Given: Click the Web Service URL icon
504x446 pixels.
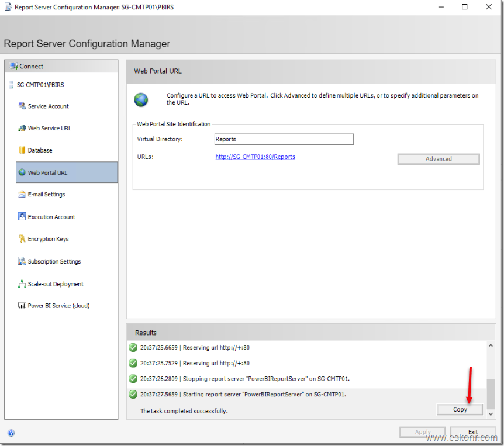Looking at the screenshot, I should point(22,128).
